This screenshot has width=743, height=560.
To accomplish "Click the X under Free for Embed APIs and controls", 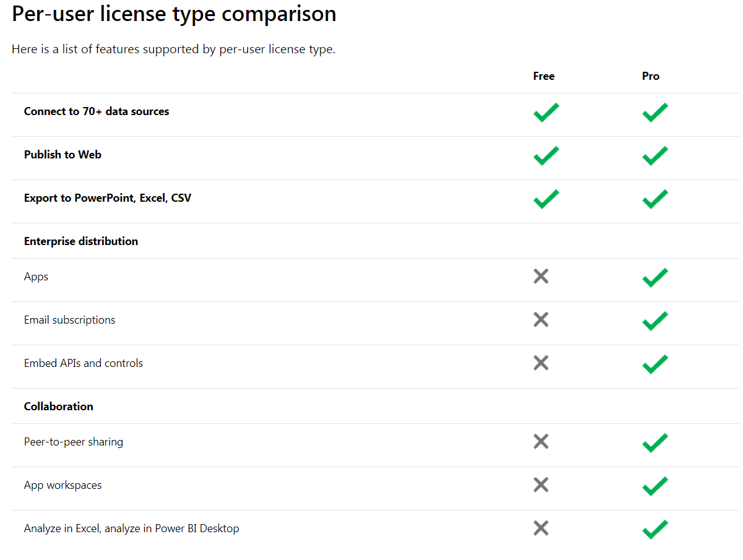I will pyautogui.click(x=541, y=363).
